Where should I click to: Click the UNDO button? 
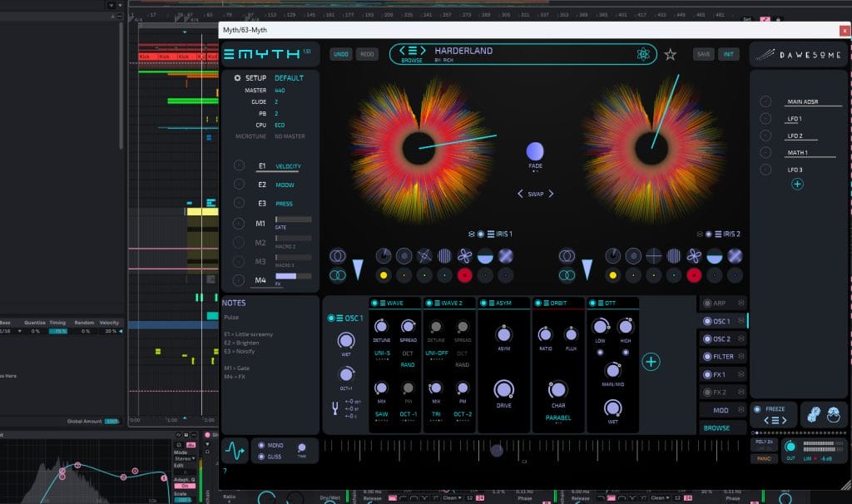click(340, 54)
